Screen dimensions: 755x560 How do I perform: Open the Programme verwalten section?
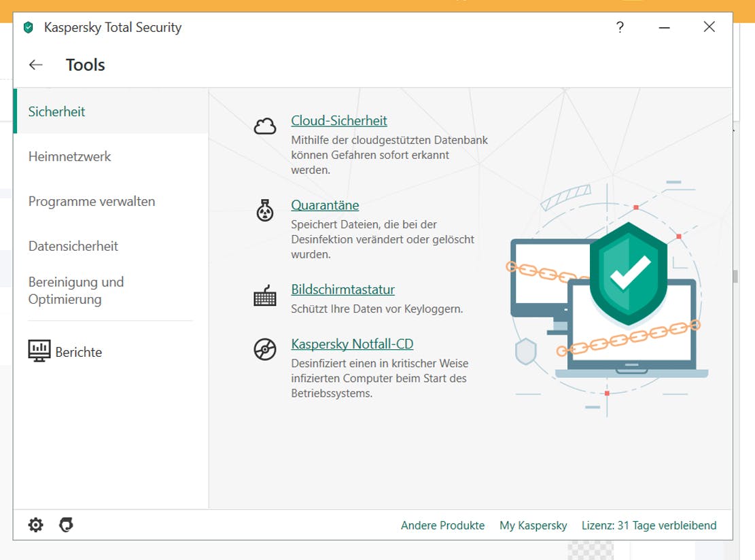point(92,201)
